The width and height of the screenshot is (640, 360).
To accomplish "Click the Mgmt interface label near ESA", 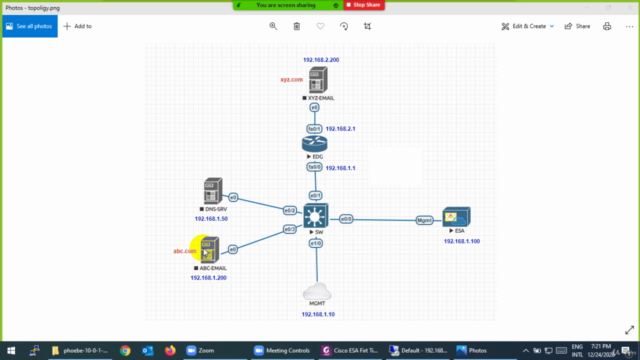I will pos(424,220).
